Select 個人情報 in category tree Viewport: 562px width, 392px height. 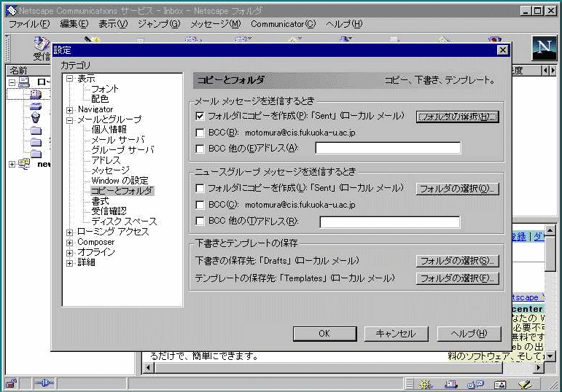[x=109, y=130]
